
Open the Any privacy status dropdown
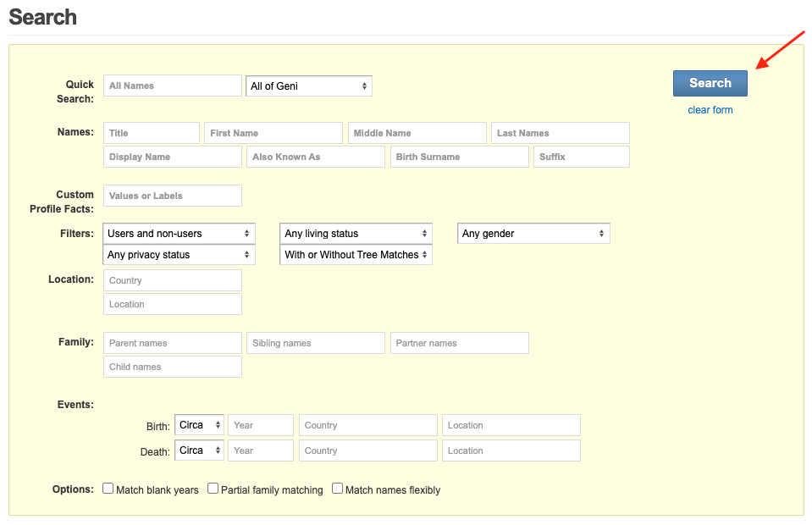pos(179,255)
